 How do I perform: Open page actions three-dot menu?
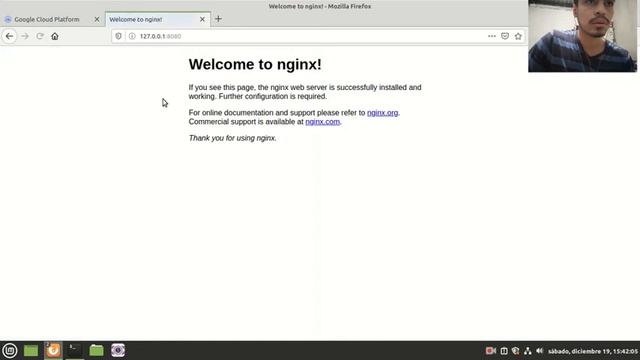pos(492,36)
